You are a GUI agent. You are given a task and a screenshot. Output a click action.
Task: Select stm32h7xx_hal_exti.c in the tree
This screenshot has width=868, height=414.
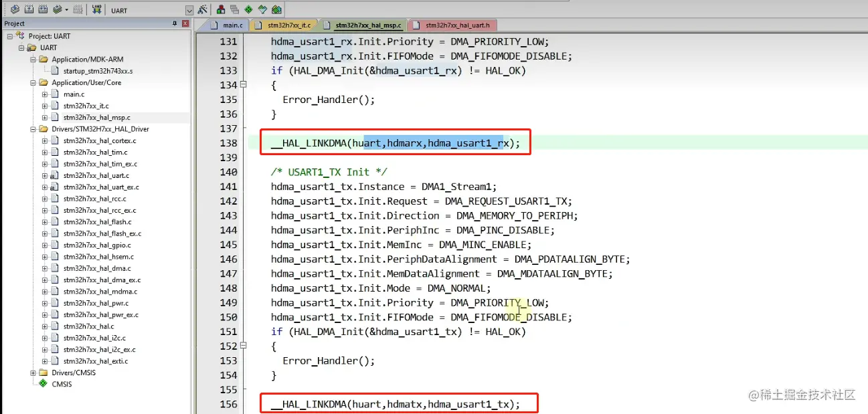tap(96, 361)
